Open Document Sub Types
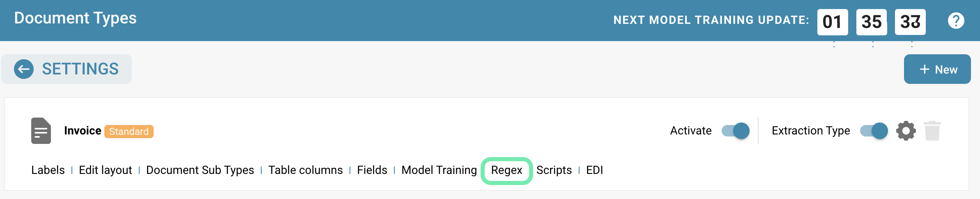Image resolution: width=980 pixels, height=199 pixels. pos(200,170)
